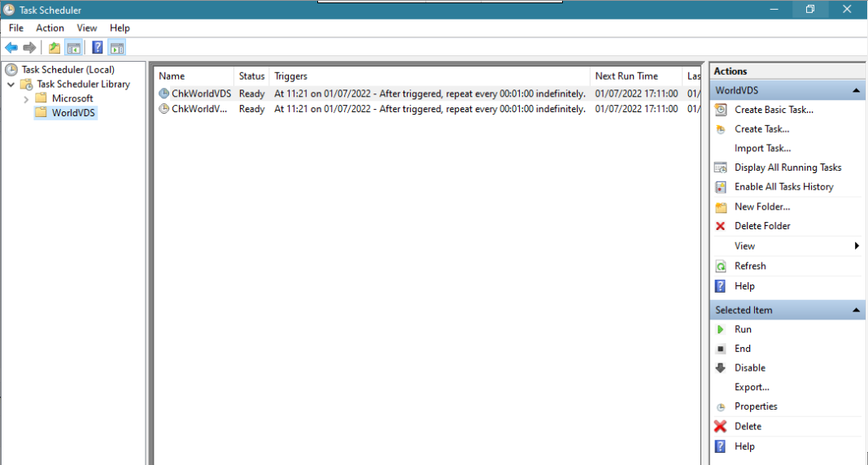Click the black End square icon
The image size is (868, 465).
[x=721, y=349]
